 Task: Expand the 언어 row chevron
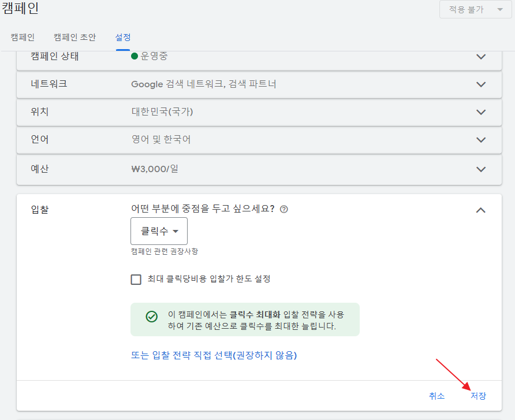[x=481, y=140]
